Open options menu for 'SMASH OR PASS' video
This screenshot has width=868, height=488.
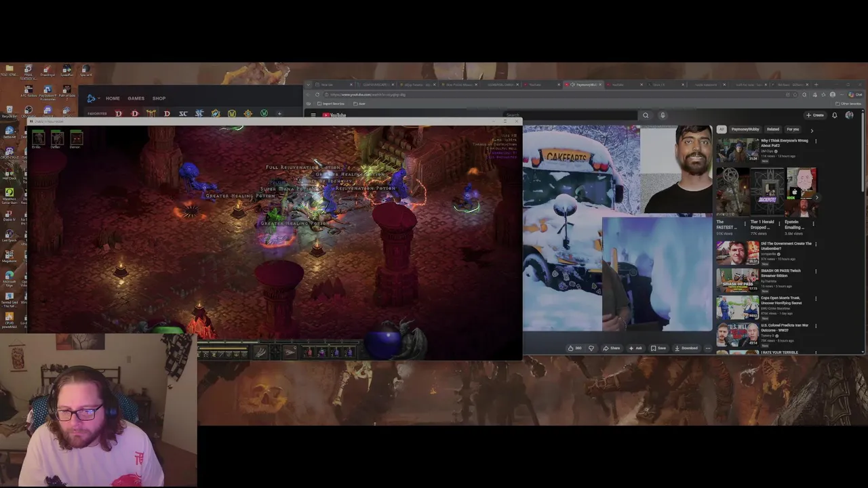[816, 271]
